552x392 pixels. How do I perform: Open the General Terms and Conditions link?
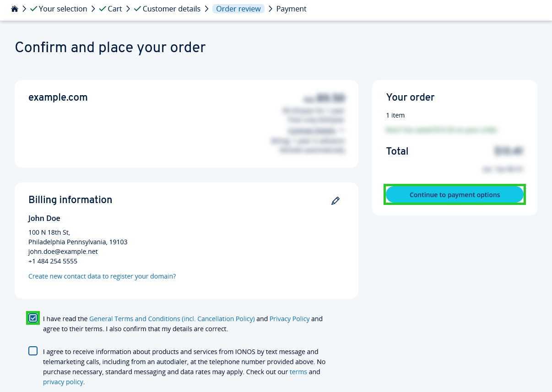tap(172, 318)
